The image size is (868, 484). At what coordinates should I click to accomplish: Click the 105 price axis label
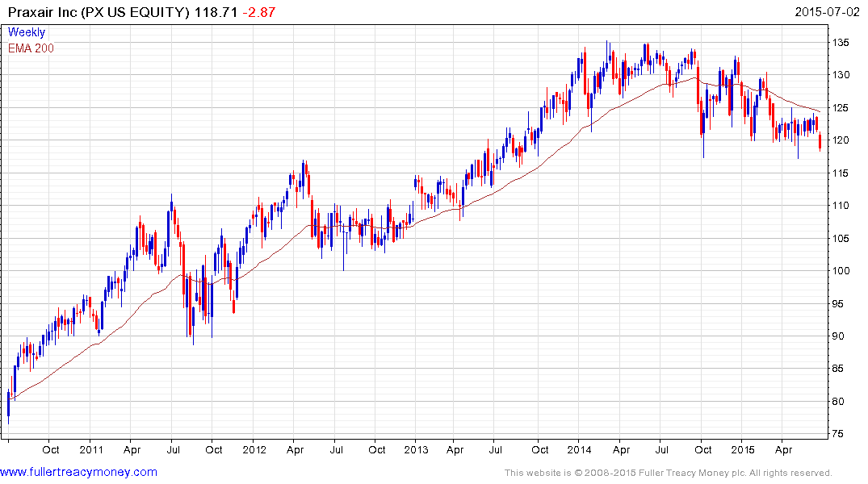(x=841, y=239)
